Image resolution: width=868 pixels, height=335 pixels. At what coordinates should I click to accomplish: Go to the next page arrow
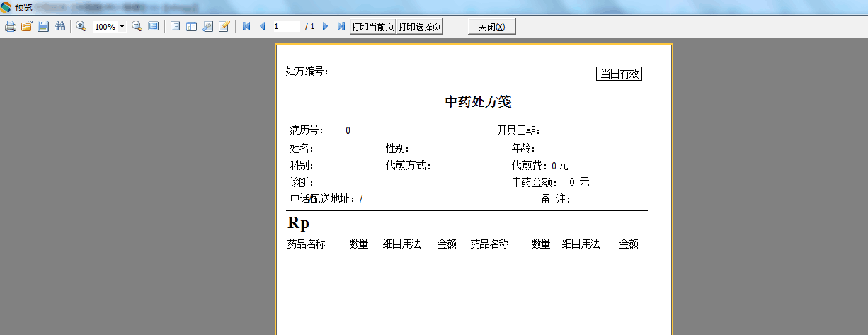coord(326,27)
